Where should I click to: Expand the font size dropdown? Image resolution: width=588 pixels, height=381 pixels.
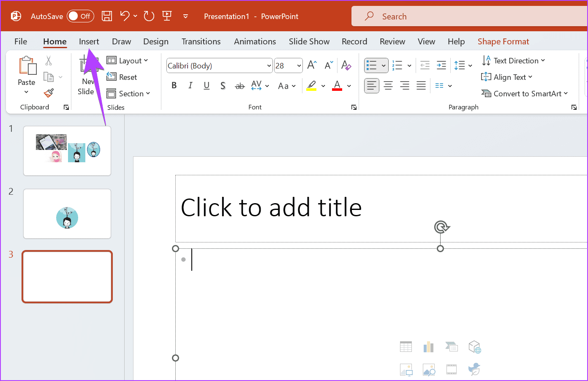[299, 66]
